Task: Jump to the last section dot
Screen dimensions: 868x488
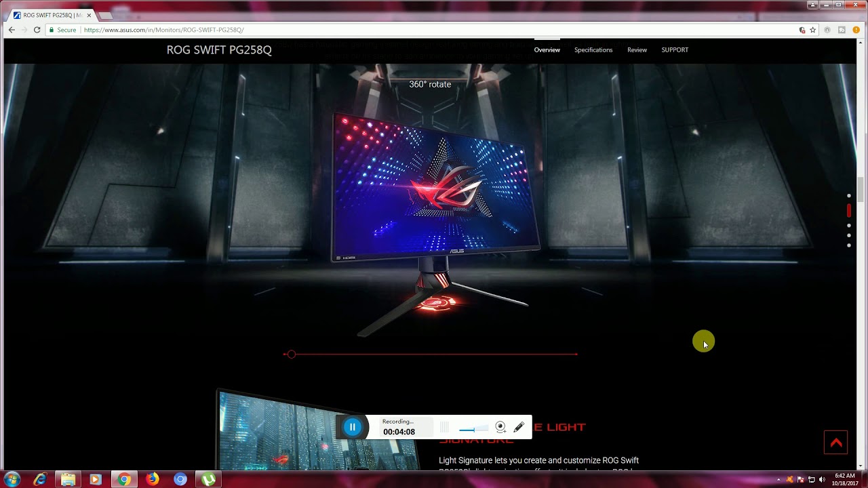Action: click(849, 245)
